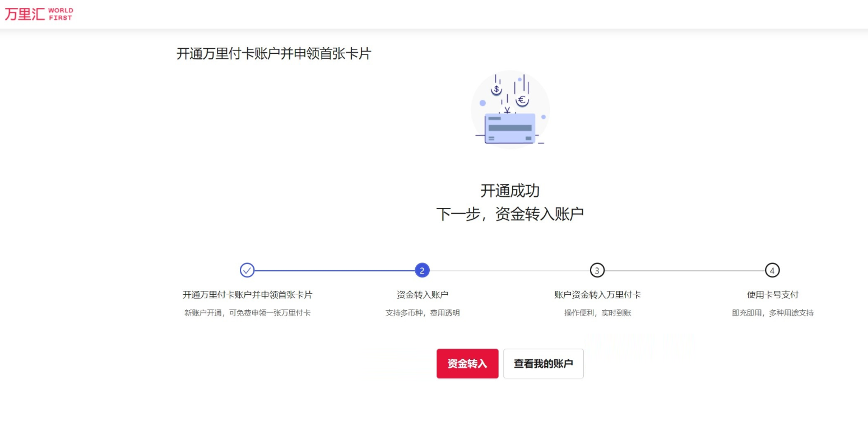Click the 资金转入账户 step label

tap(421, 294)
